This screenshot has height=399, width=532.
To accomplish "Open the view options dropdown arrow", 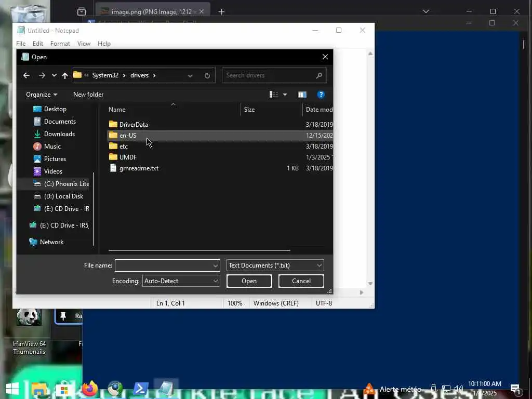I will 285,95.
